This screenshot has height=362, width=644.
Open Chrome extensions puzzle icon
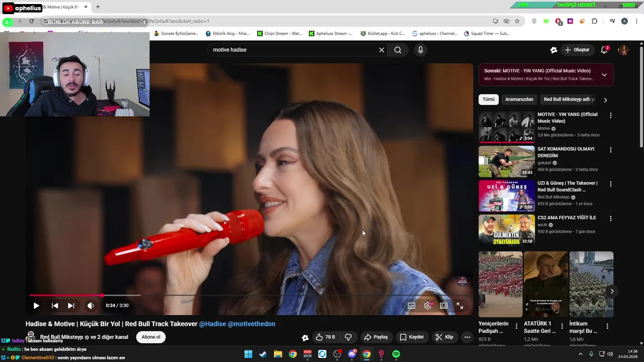pyautogui.click(x=595, y=21)
